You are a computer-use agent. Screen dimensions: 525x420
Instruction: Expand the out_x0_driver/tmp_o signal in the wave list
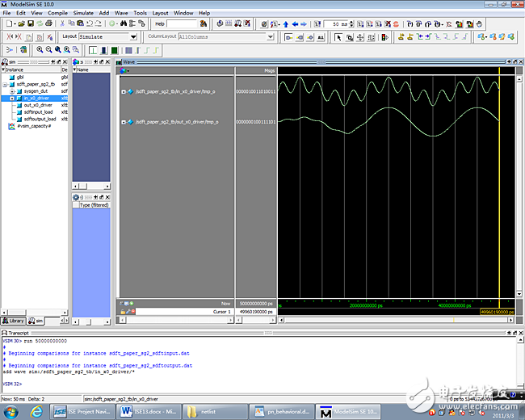(x=123, y=122)
